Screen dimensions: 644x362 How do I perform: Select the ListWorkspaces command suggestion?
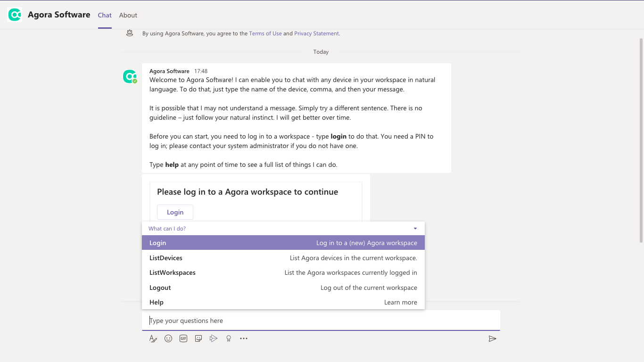pyautogui.click(x=283, y=272)
